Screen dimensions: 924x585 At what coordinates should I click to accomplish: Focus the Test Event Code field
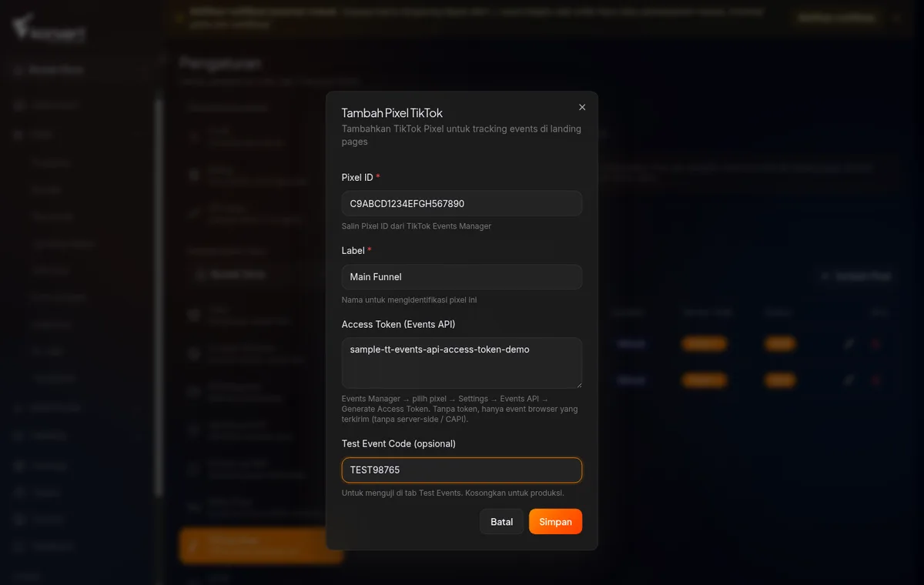[462, 470]
